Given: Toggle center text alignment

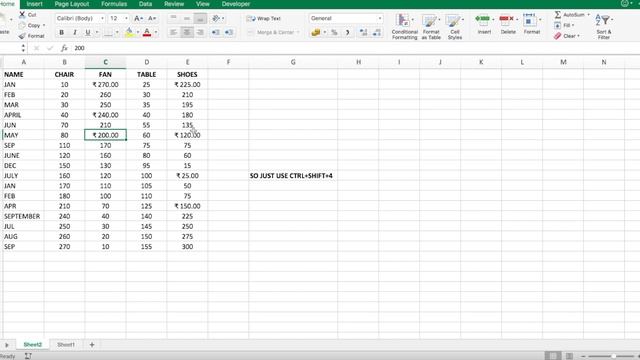Looking at the screenshot, I should tap(187, 32).
